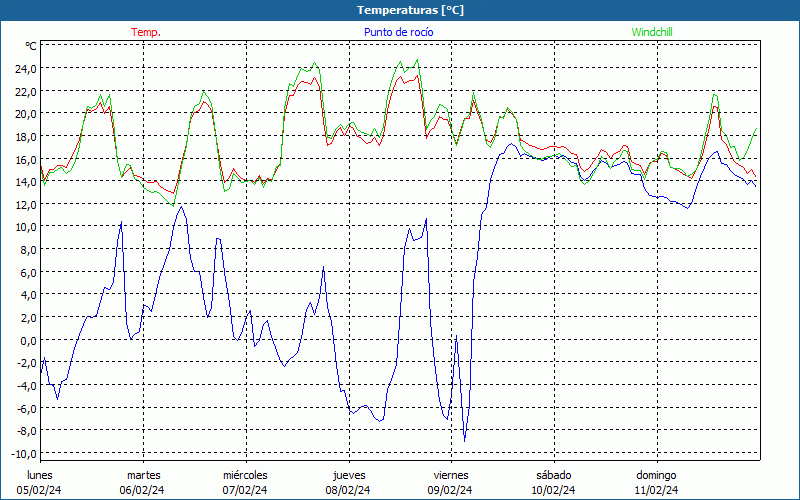Click the 22,0 y-axis value
The width and height of the screenshot is (800, 500).
(x=26, y=91)
